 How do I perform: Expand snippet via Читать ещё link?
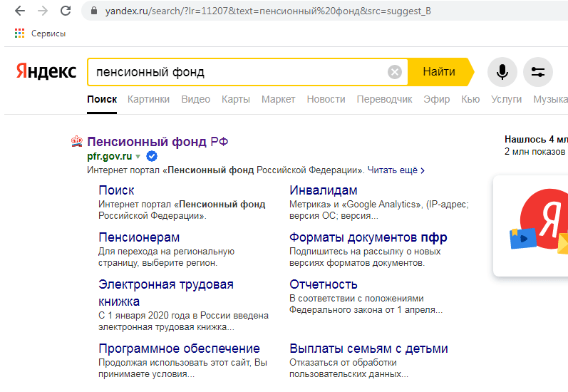[396, 170]
